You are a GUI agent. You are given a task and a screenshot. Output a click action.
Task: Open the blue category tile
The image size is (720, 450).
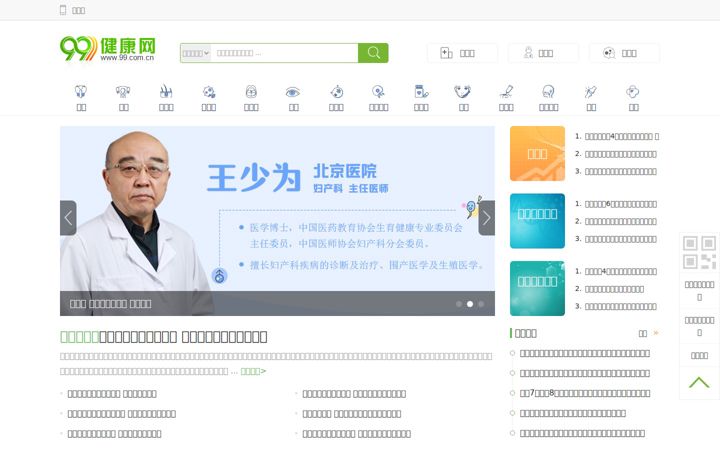(537, 221)
